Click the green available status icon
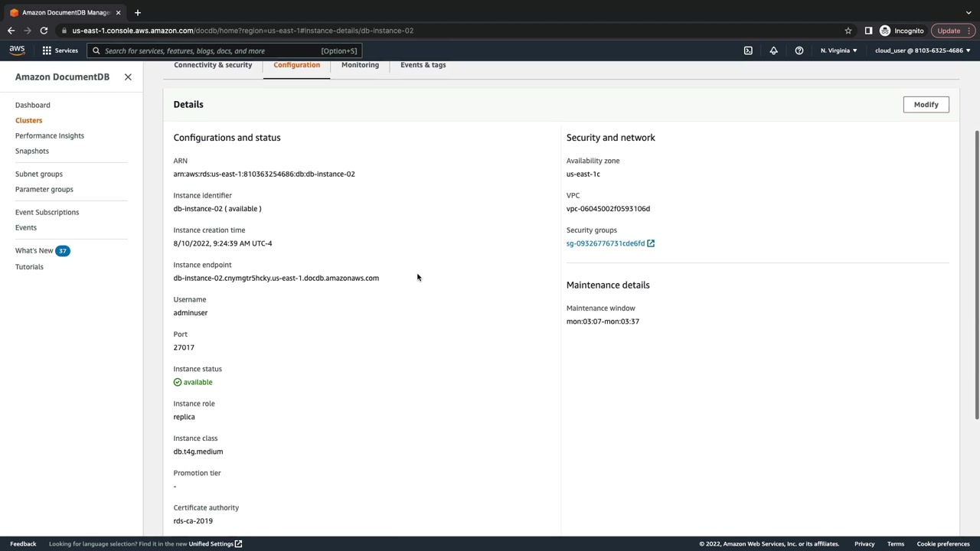Viewport: 980px width, 551px height. tap(178, 382)
